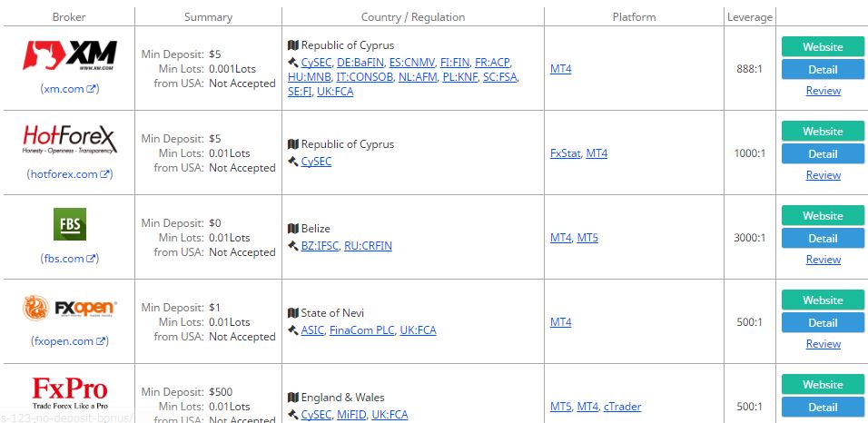Open the FXOpen Website button
Viewport: 868px width, 423px height.
click(823, 300)
